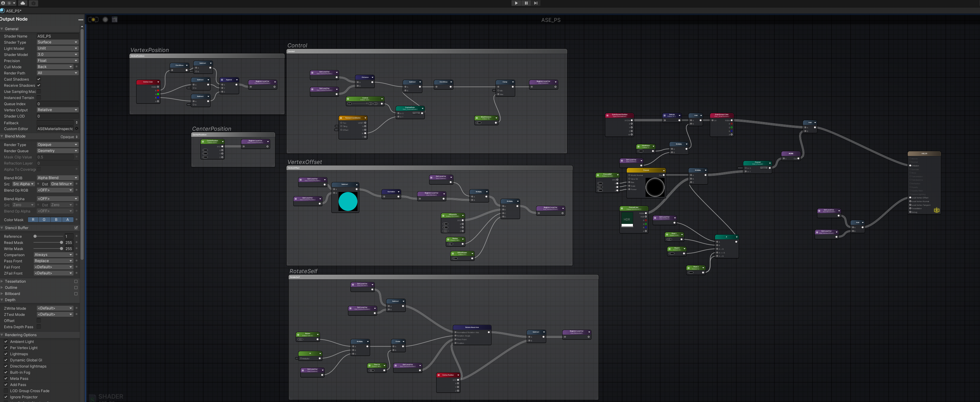Click the shader update button icon
The image size is (980, 402).
(93, 20)
